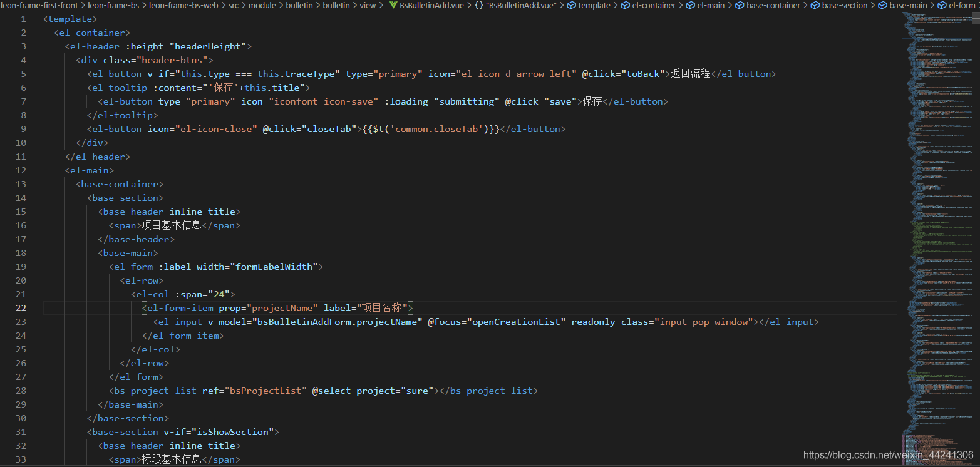Click the Vue logo icon beside BsBulletinAdd.vue

point(393,5)
